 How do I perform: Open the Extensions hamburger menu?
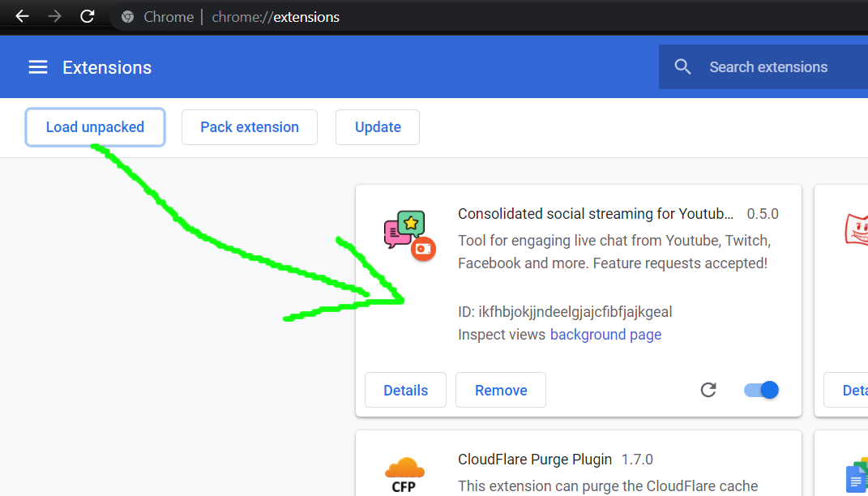click(x=38, y=67)
